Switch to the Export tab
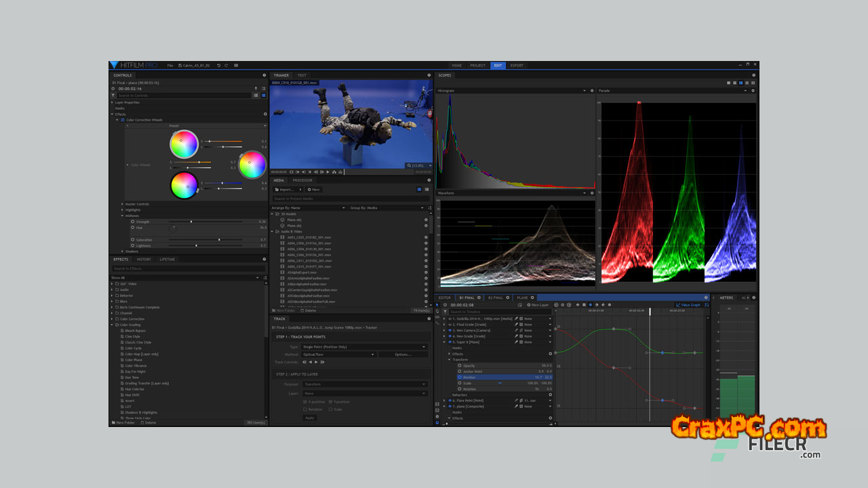This screenshot has width=868, height=488. 517,66
